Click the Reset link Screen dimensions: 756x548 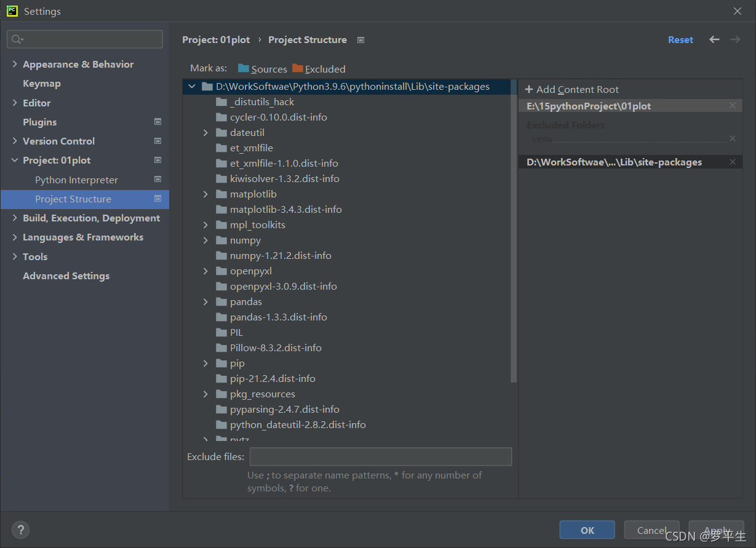coord(680,39)
